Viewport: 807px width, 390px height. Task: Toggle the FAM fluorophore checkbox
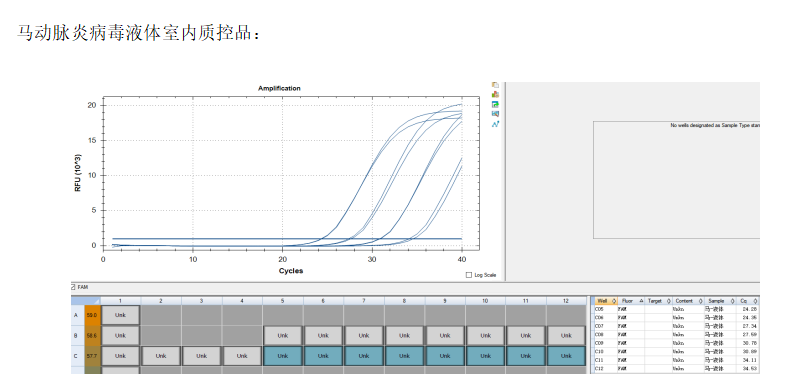tap(73, 287)
